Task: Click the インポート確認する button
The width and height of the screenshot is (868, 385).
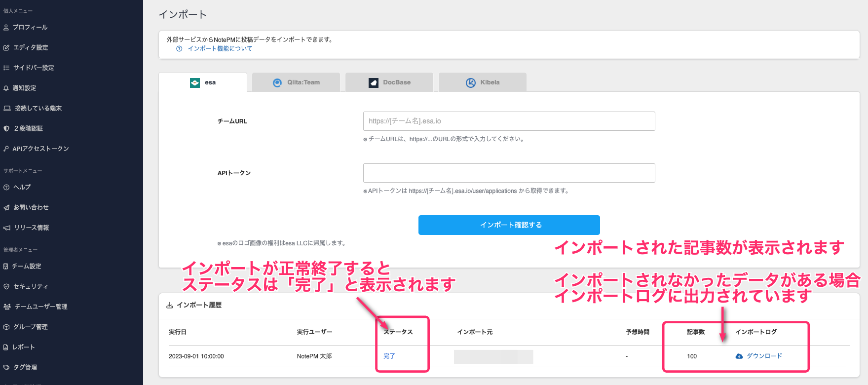Action: point(509,225)
